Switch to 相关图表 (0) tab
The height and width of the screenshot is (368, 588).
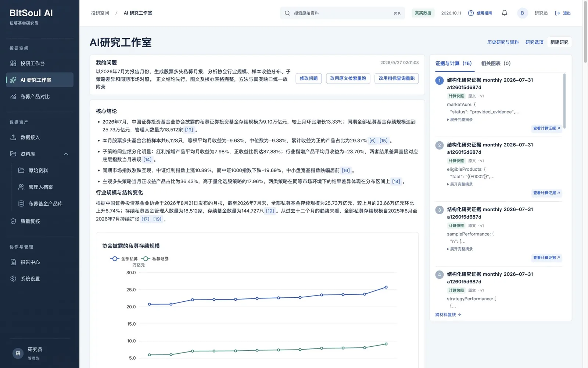496,63
